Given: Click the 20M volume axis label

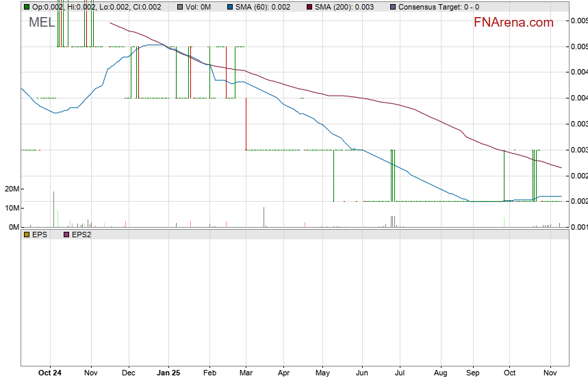Looking at the screenshot, I should [10, 189].
